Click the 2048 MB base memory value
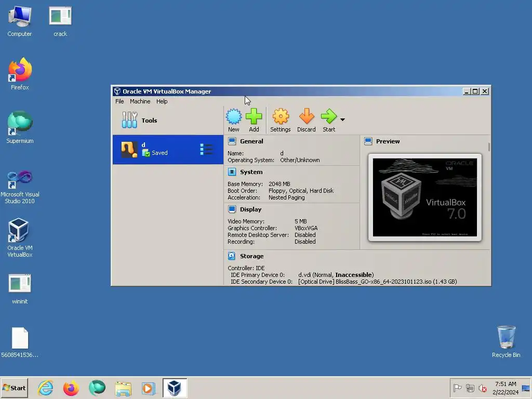Image resolution: width=532 pixels, height=399 pixels. pyautogui.click(x=279, y=184)
